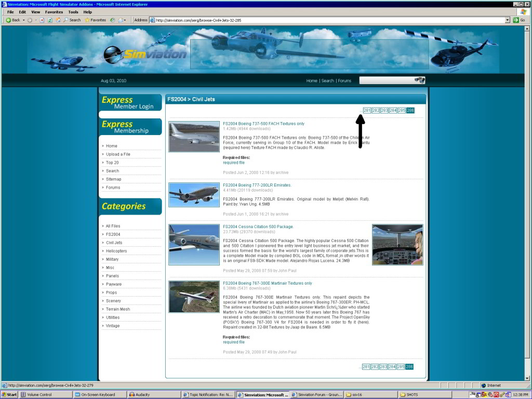This screenshot has height=399, width=532.
Task: Refresh the page with the Refresh icon
Action: [x=50, y=20]
